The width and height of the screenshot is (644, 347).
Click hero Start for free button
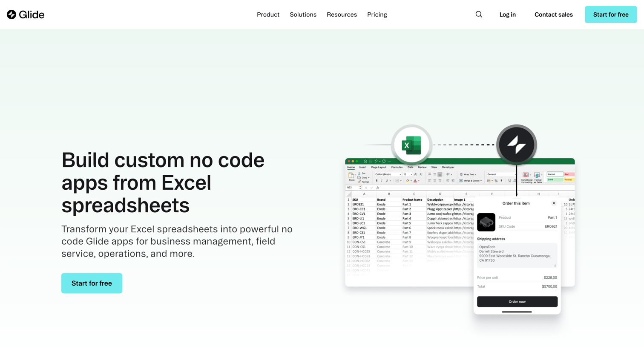(x=92, y=283)
